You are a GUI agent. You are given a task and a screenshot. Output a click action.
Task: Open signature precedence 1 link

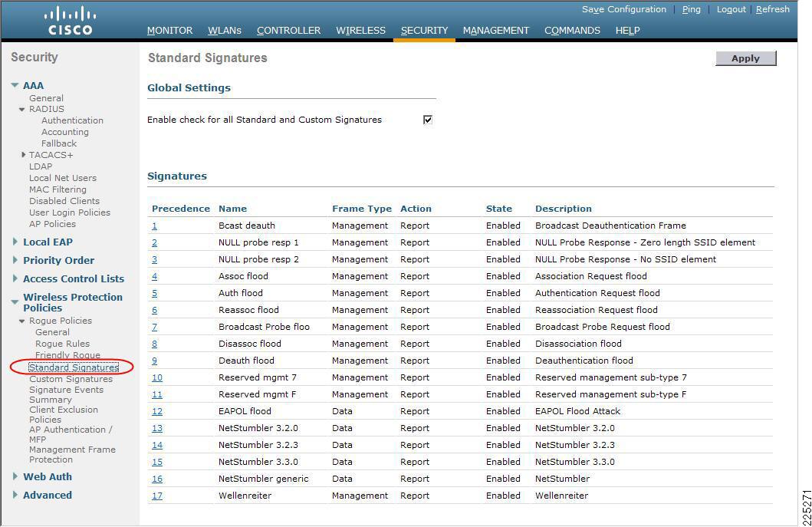(154, 226)
